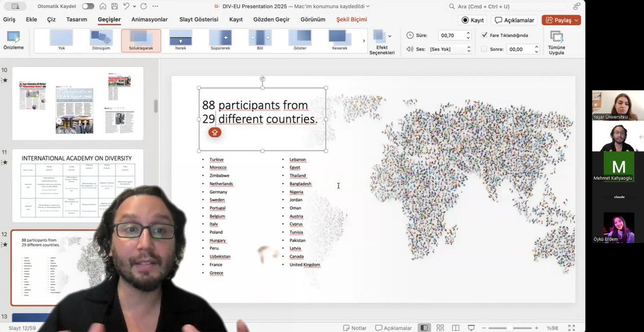
Task: Open the Çiz tab
Action: [52, 19]
